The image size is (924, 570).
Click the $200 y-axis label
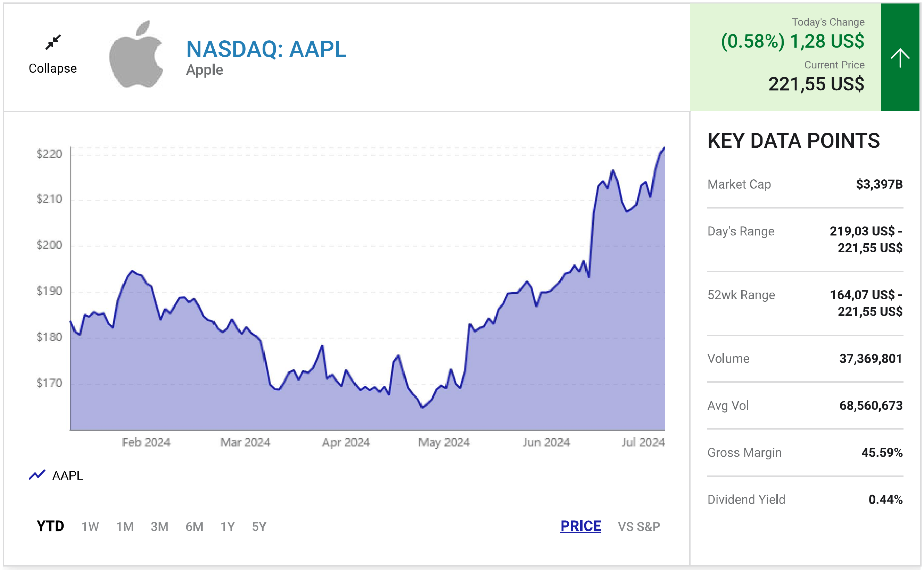pyautogui.click(x=49, y=245)
